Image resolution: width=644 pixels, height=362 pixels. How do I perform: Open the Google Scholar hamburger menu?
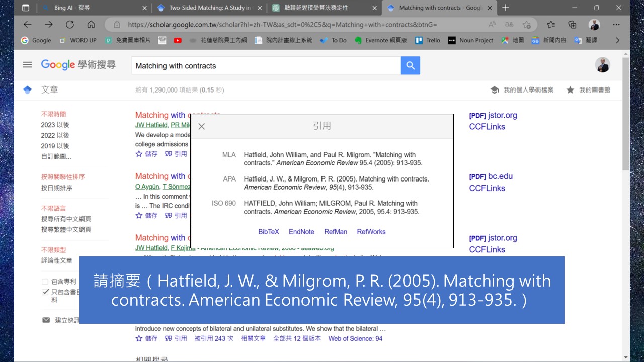click(x=28, y=65)
